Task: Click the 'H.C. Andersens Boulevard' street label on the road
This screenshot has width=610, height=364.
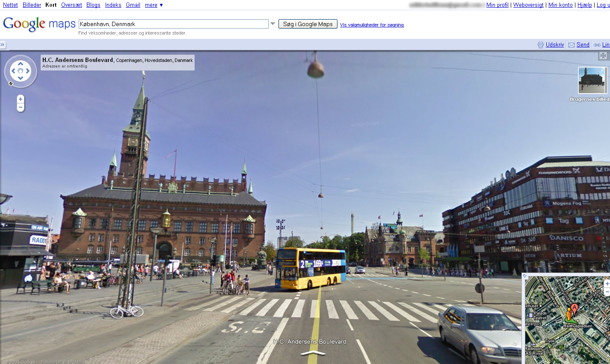Action: [310, 342]
